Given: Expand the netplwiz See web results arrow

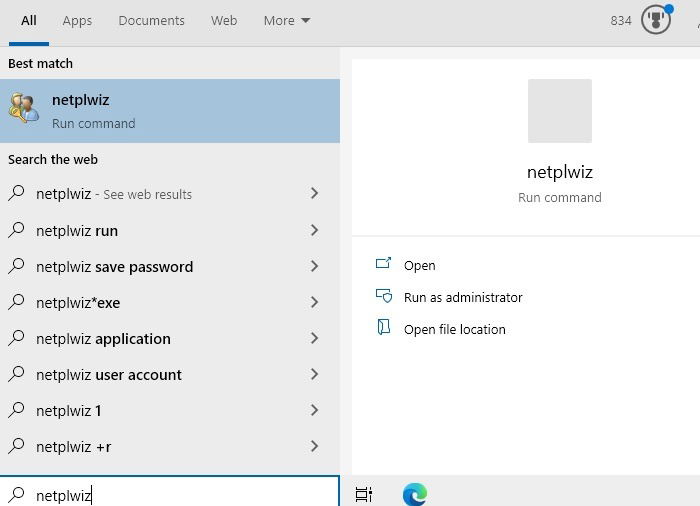Looking at the screenshot, I should 314,193.
